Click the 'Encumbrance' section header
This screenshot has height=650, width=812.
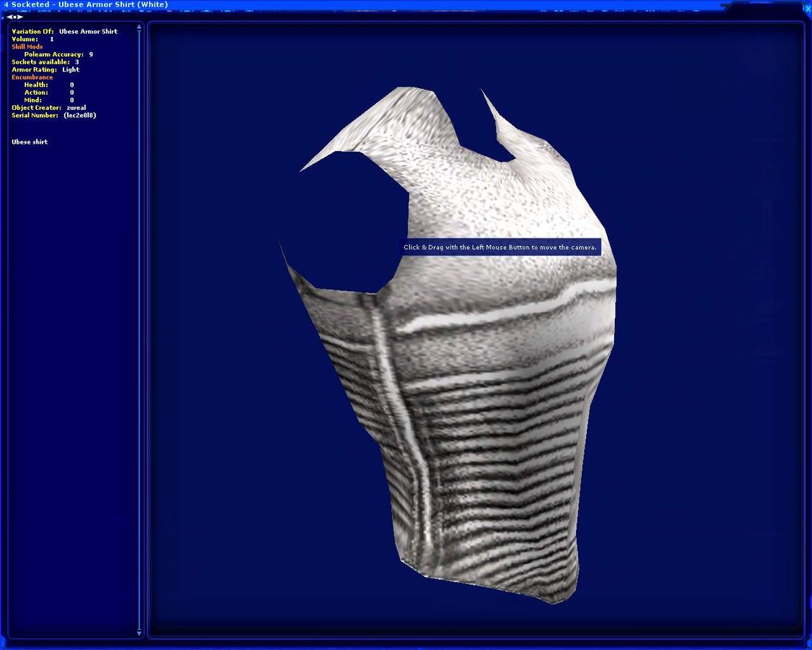[32, 77]
